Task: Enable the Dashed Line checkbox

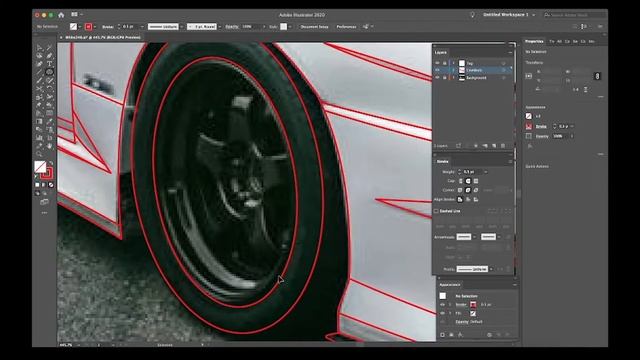Action: click(436, 211)
